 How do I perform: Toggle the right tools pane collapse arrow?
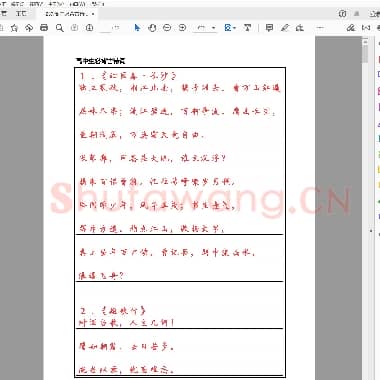(x=371, y=231)
